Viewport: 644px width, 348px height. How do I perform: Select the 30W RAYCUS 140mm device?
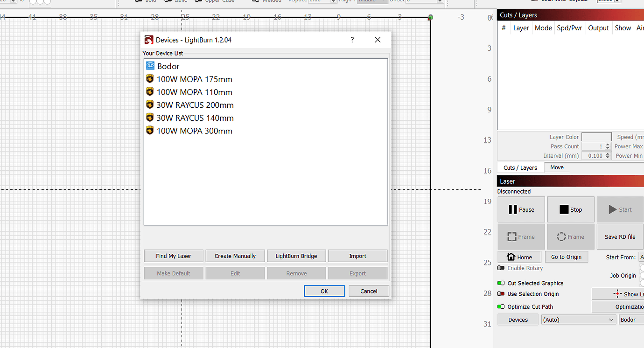pos(266,118)
